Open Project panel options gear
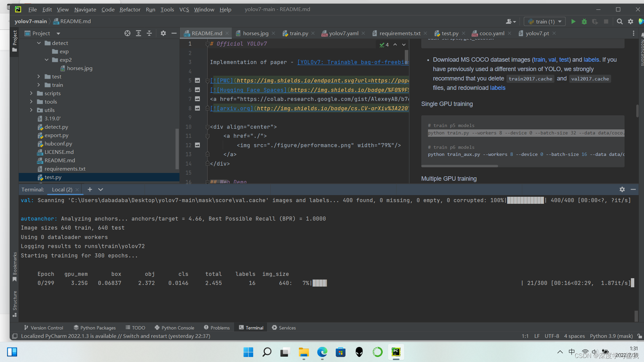Viewport: 644px width, 362px height. click(x=163, y=33)
